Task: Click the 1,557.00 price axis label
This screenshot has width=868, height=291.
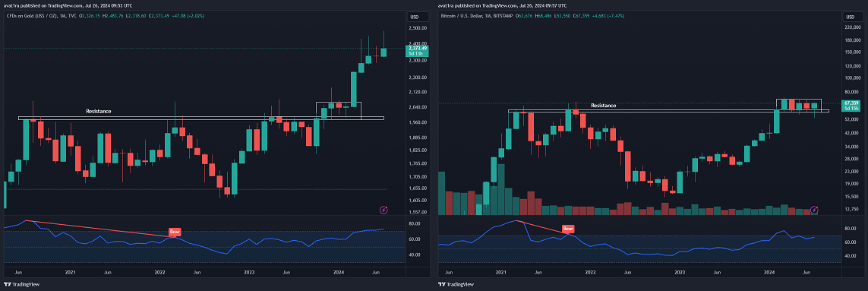Action: tap(417, 212)
